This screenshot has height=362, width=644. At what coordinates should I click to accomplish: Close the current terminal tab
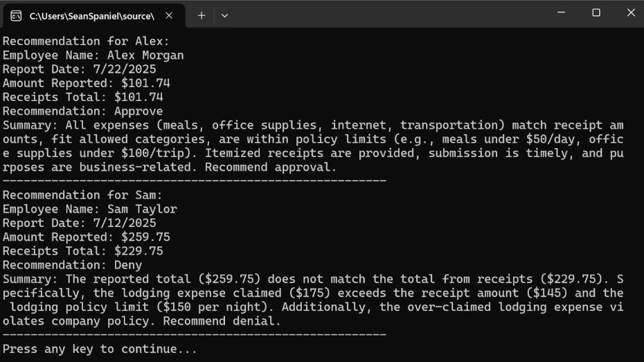(170, 15)
